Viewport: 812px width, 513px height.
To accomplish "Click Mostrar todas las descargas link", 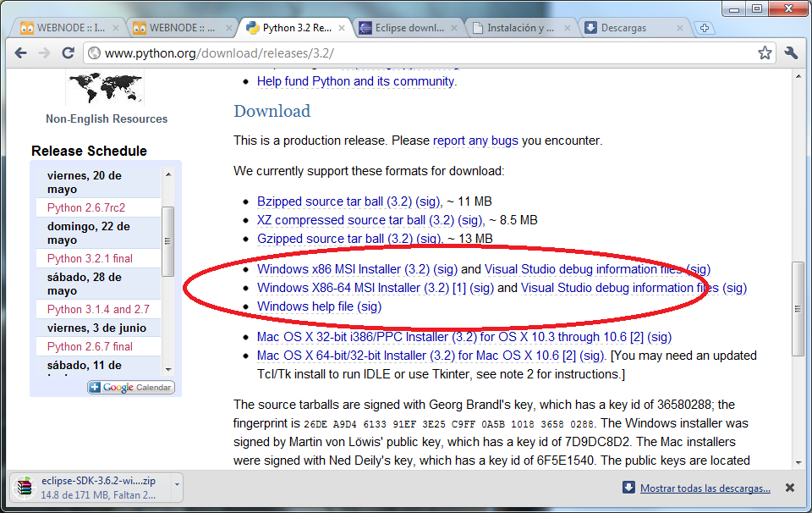I will pos(705,488).
